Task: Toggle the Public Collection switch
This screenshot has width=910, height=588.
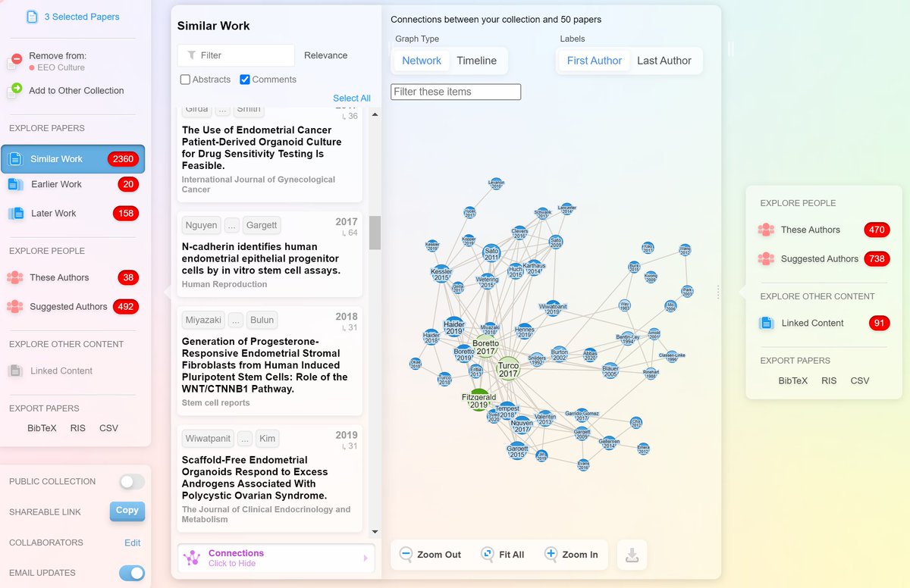Action: tap(132, 481)
